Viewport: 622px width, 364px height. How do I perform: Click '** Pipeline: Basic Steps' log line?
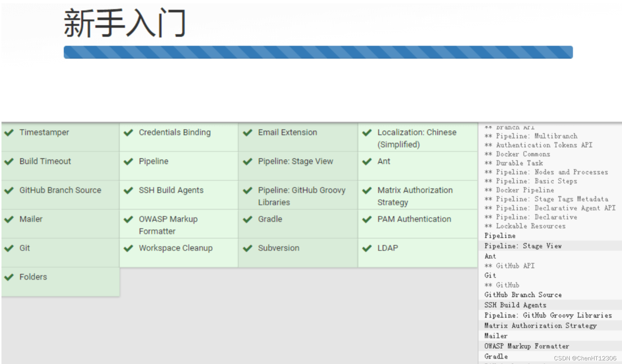pos(531,181)
